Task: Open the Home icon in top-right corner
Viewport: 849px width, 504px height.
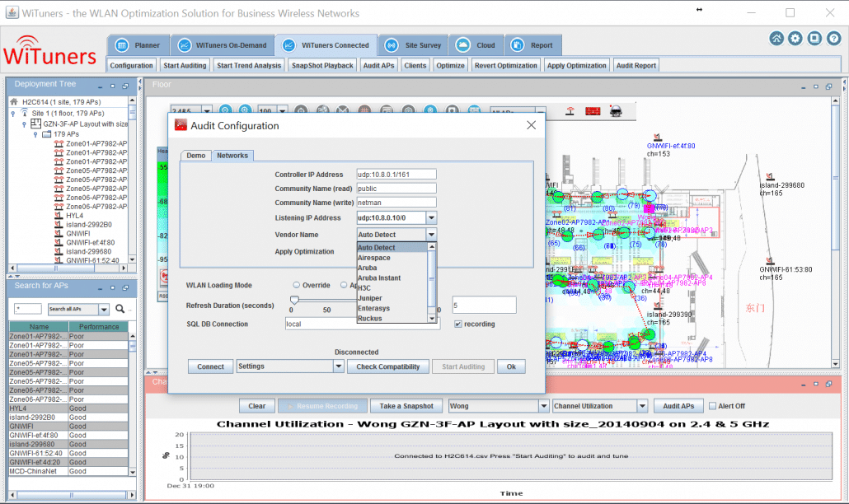Action: click(x=776, y=39)
